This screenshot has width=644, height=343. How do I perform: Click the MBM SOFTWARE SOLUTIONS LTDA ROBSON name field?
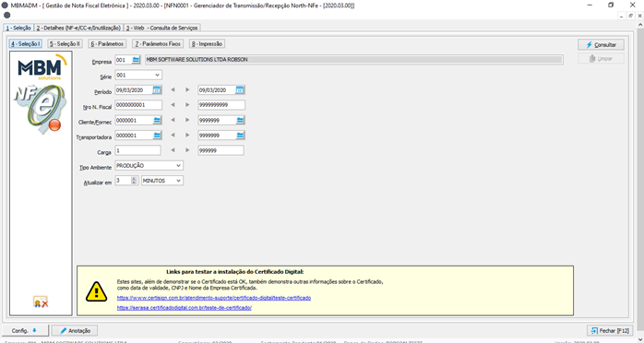[x=353, y=60]
